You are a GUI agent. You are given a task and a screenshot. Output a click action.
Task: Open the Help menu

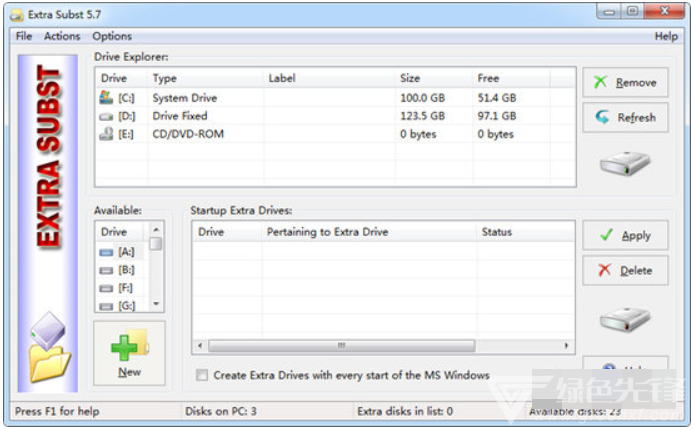pyautogui.click(x=666, y=36)
